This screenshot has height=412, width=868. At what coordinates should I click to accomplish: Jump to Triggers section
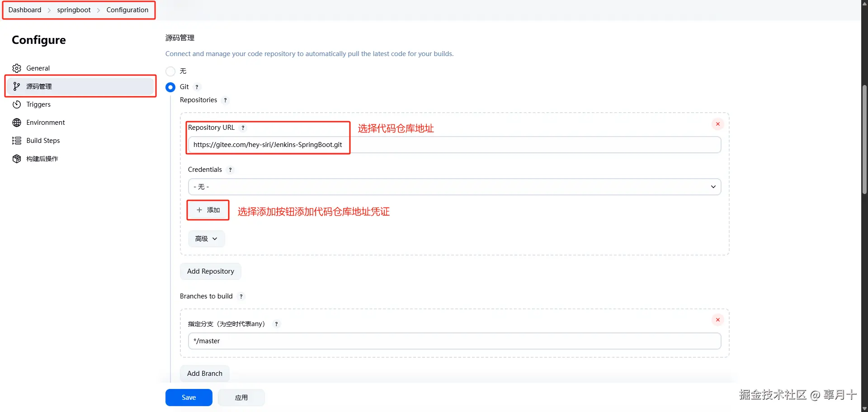[80, 104]
